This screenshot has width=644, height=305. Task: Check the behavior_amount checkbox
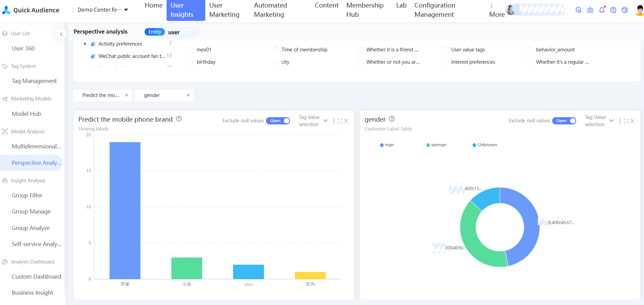[530, 50]
